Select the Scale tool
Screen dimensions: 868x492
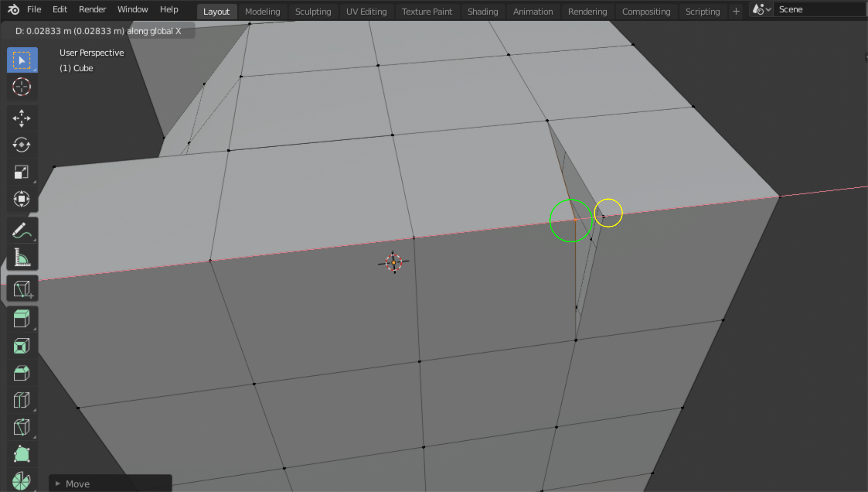click(22, 172)
